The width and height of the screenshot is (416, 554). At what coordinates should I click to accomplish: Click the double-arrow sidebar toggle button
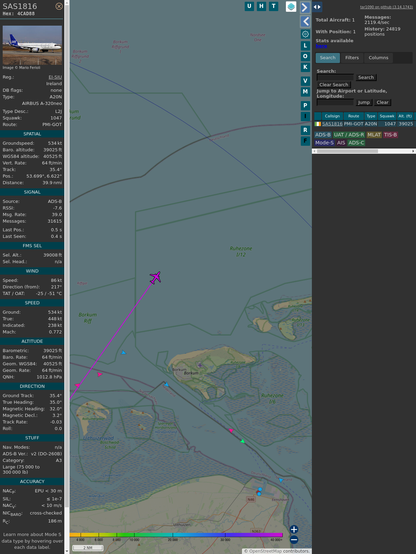tap(317, 7)
